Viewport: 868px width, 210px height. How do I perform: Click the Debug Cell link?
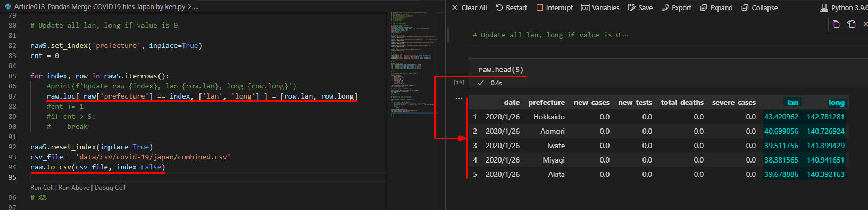coord(110,188)
